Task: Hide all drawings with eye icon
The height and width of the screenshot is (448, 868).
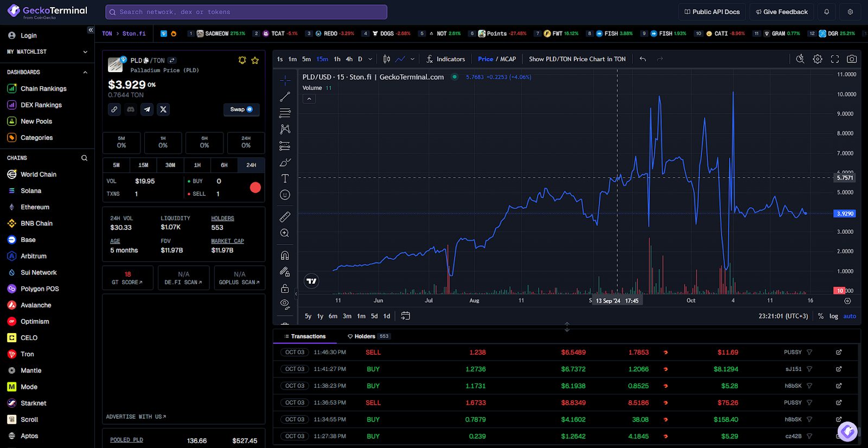Action: (285, 304)
